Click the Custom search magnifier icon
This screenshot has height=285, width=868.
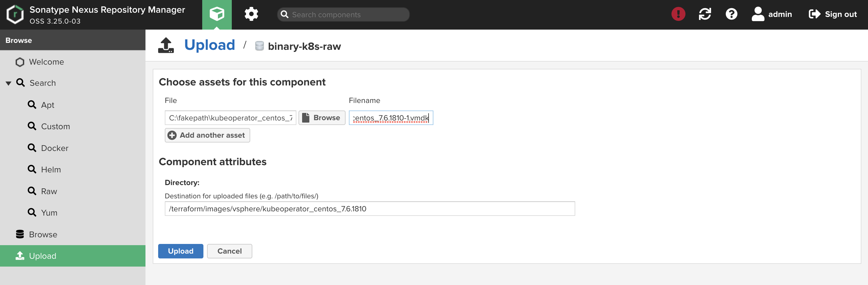(32, 126)
